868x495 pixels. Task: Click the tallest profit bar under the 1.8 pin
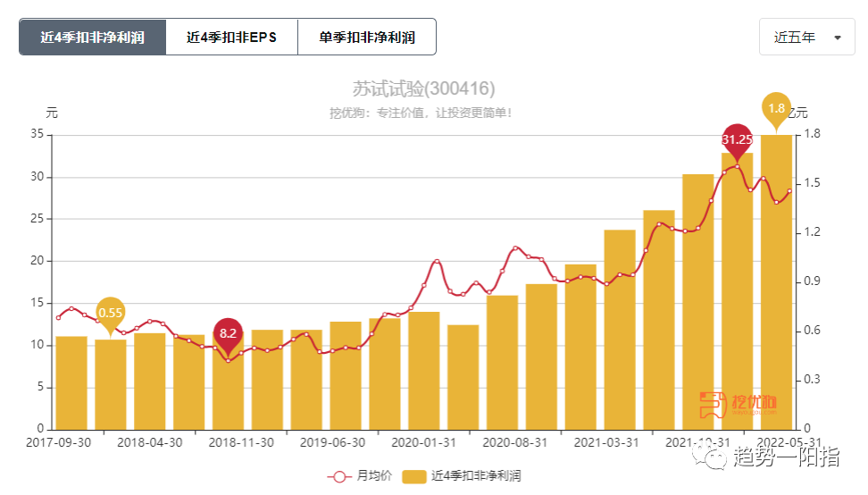[776, 282]
